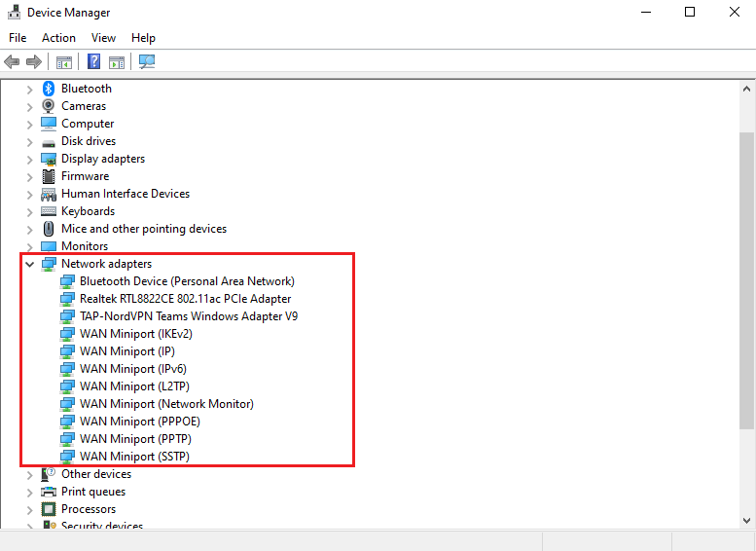Click the Display adapters icon

tap(49, 159)
